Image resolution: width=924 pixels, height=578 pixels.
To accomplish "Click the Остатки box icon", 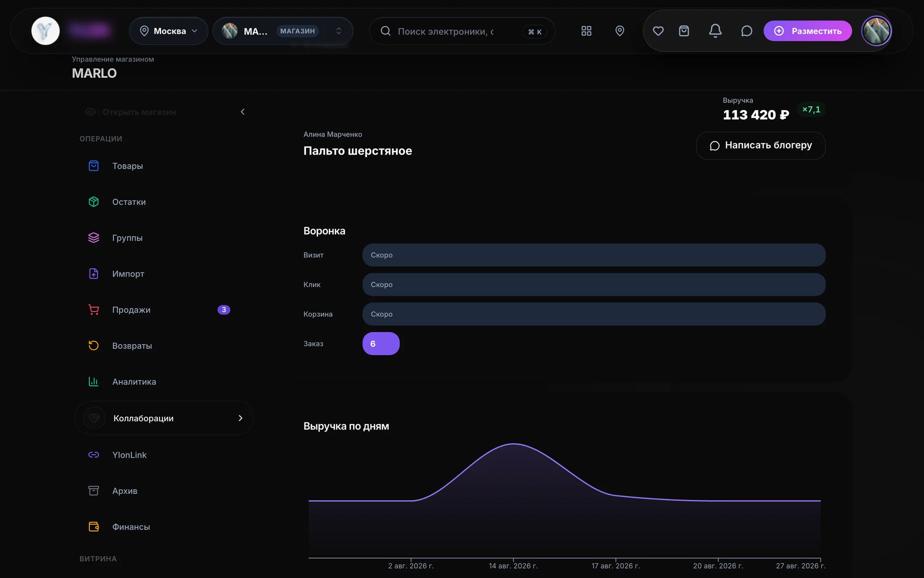I will click(x=93, y=202).
